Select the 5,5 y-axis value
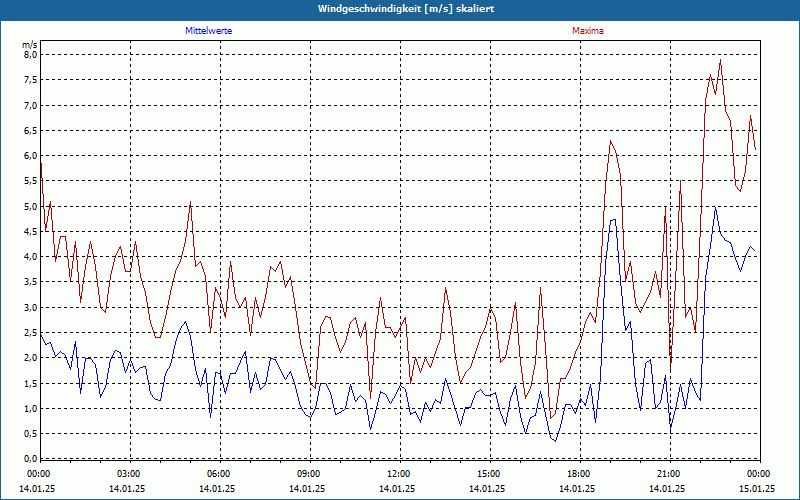This screenshot has width=800, height=500. coord(31,181)
